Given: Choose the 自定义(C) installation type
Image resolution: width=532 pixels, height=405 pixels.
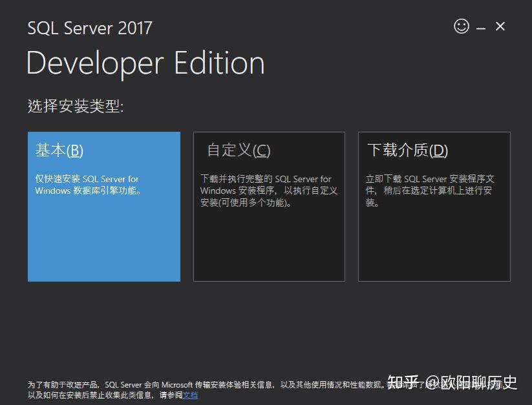Looking at the screenshot, I should (269, 207).
